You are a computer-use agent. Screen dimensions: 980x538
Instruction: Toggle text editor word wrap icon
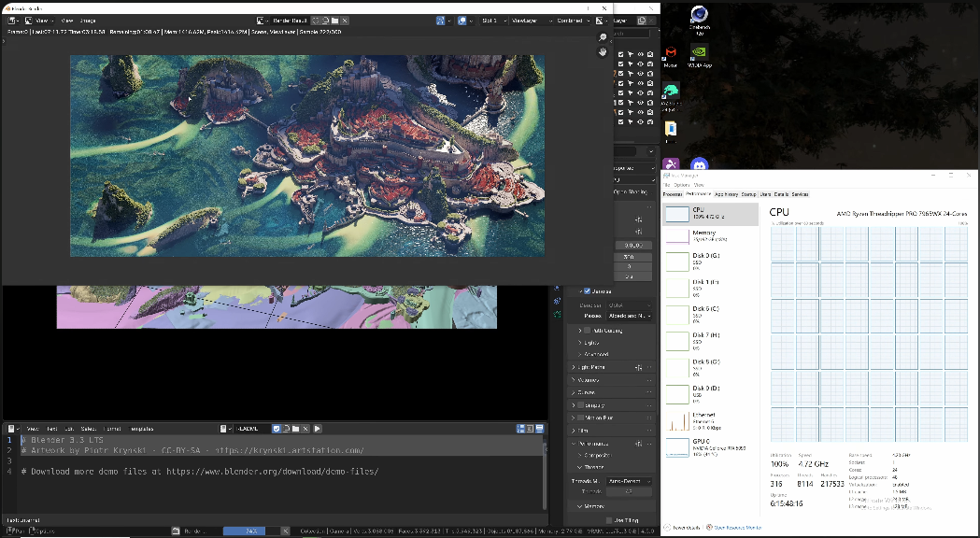coord(530,429)
